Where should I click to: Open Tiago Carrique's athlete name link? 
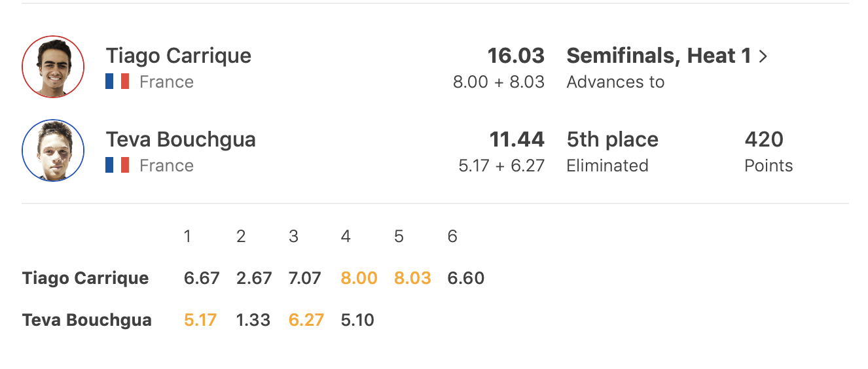178,56
